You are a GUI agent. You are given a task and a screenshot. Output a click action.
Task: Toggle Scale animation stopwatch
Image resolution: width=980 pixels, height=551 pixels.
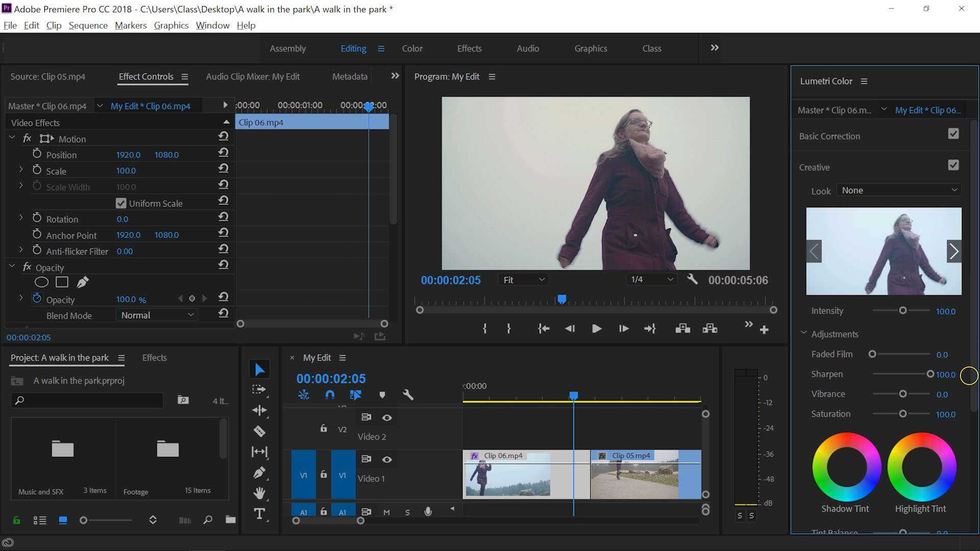click(37, 169)
